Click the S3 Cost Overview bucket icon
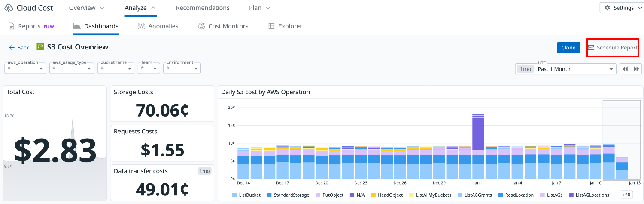The image size is (644, 204). coord(40,47)
